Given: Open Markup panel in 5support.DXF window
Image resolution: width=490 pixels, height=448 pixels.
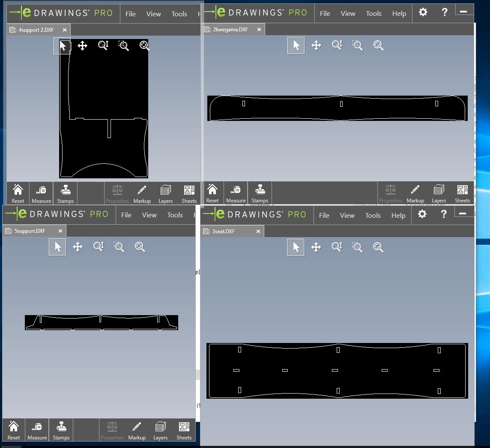Looking at the screenshot, I should (x=137, y=430).
